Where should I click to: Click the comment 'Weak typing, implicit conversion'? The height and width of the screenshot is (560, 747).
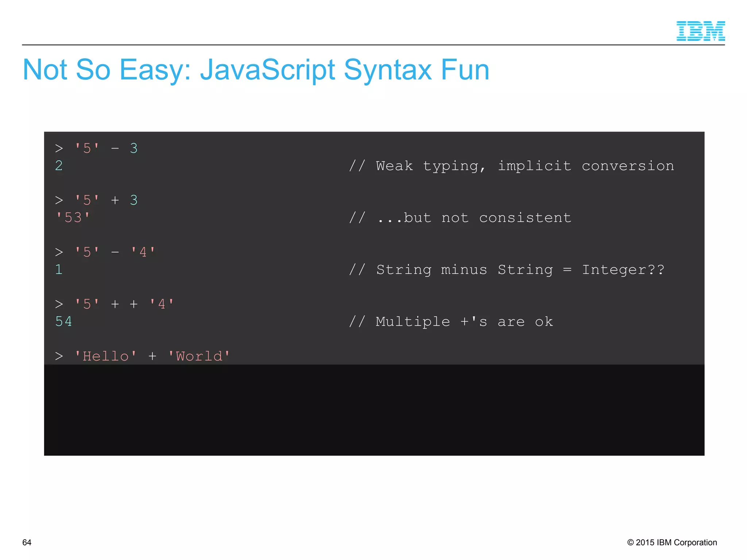point(511,166)
